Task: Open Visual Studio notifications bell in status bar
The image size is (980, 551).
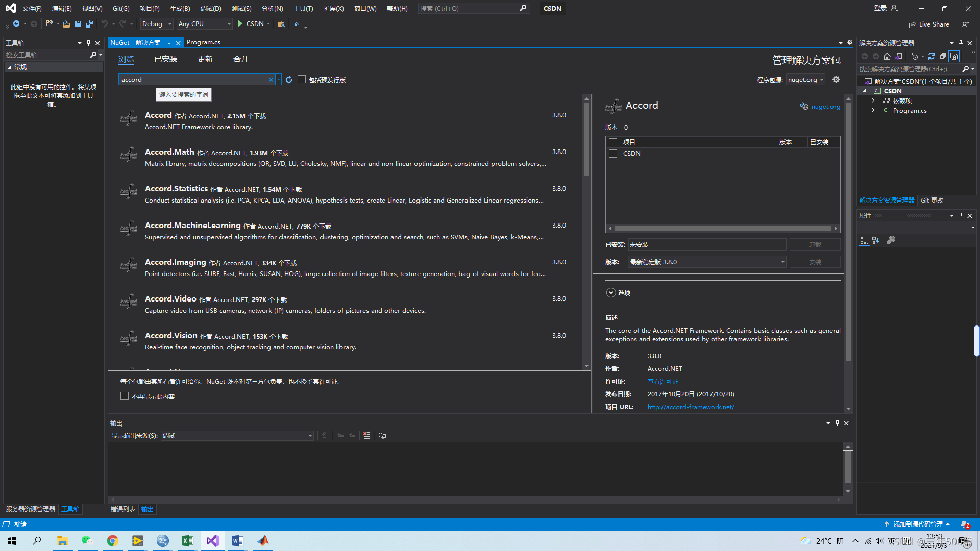Action: (x=965, y=524)
